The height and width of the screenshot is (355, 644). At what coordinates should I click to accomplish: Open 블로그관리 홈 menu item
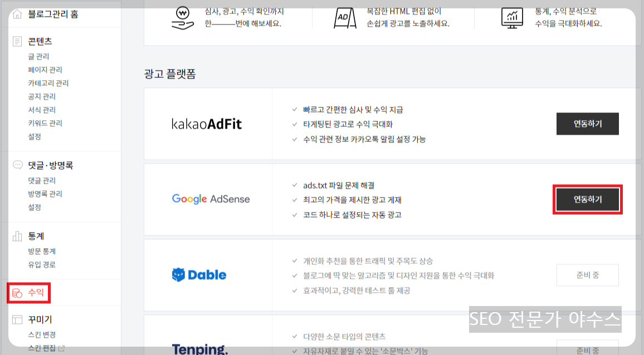point(53,14)
